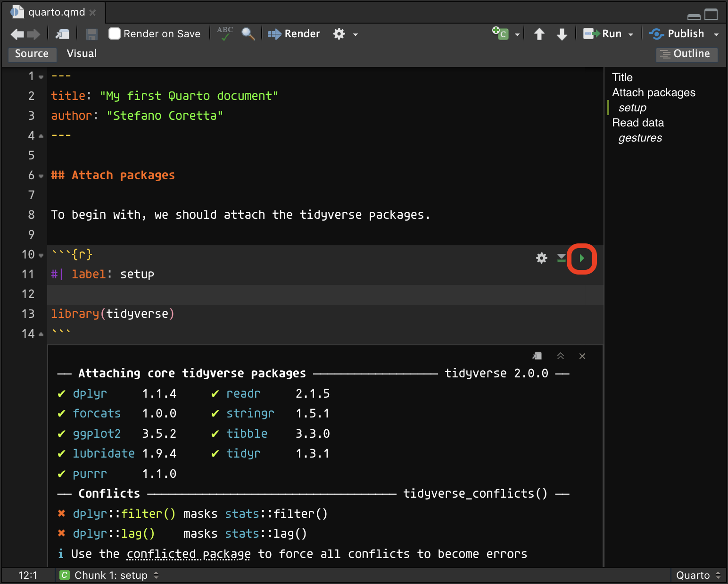Publish the document
The image size is (728, 584).
pyautogui.click(x=677, y=34)
